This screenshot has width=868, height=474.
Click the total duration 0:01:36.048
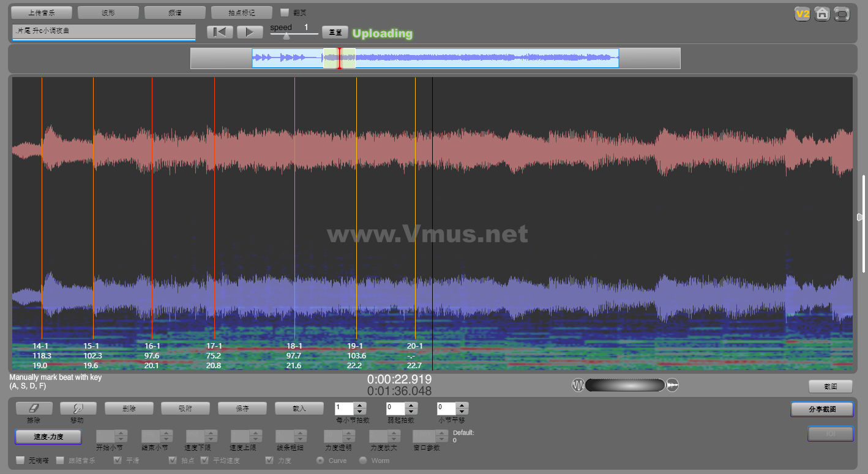click(399, 391)
